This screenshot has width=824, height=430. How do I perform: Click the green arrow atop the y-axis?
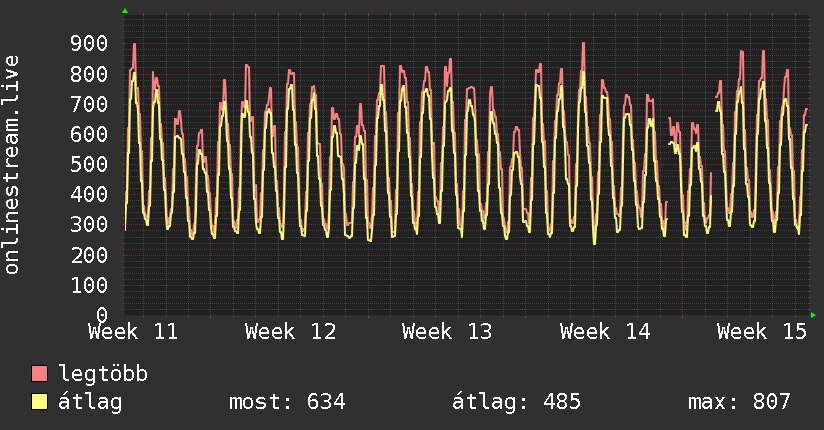pos(125,11)
